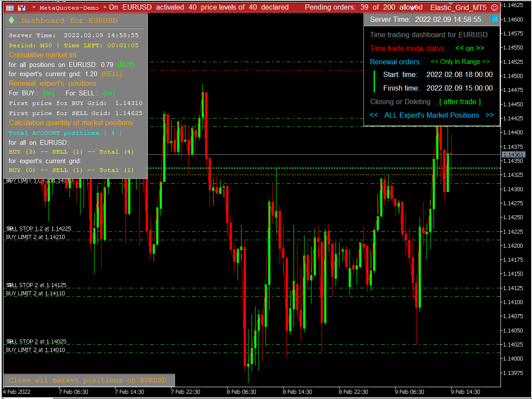The width and height of the screenshot is (532, 399).
Task: Click BUY (3) -- SELL (1) -- Total (4)
Action: (71, 152)
